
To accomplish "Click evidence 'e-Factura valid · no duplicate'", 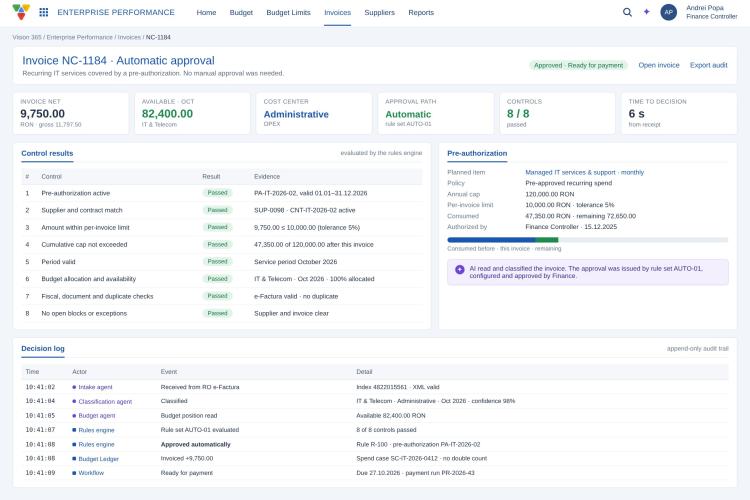I will pos(296,297).
